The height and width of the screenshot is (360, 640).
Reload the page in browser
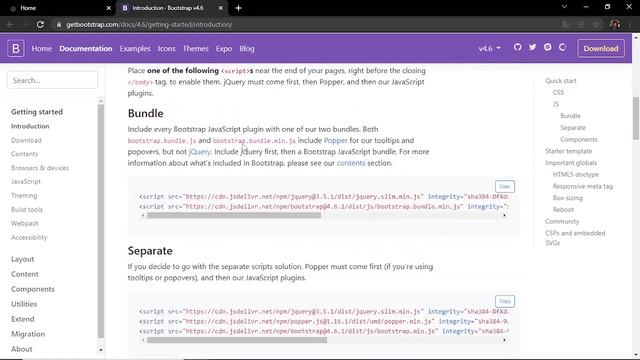click(x=40, y=24)
